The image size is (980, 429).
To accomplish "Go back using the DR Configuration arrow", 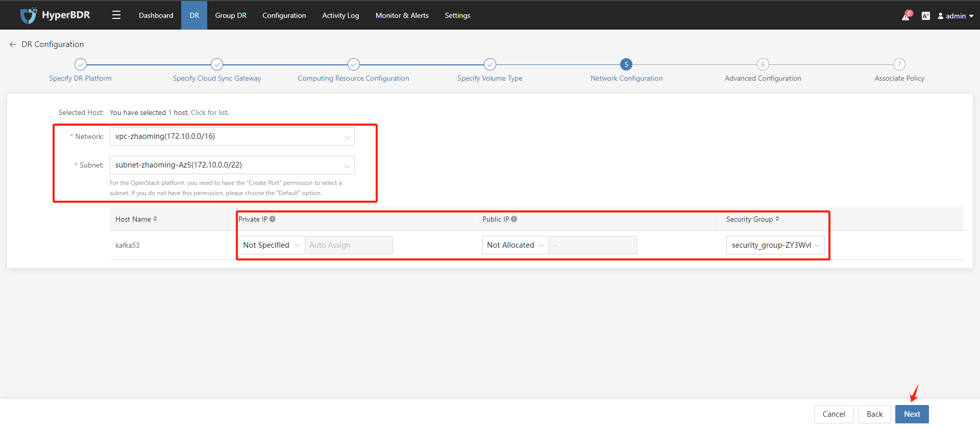I will pyautogui.click(x=13, y=44).
